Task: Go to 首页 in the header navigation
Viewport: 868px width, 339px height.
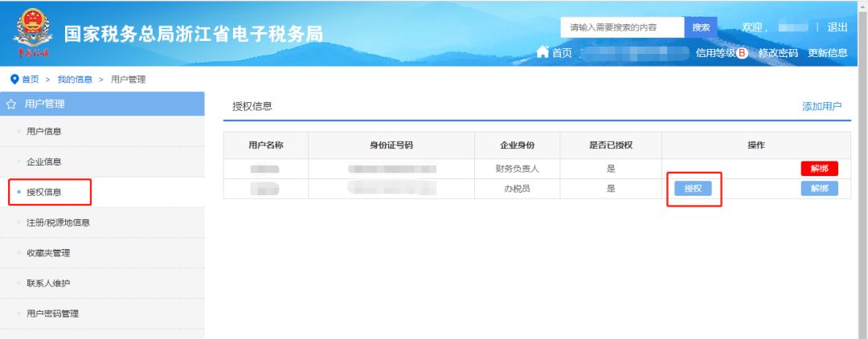Action: [x=562, y=53]
